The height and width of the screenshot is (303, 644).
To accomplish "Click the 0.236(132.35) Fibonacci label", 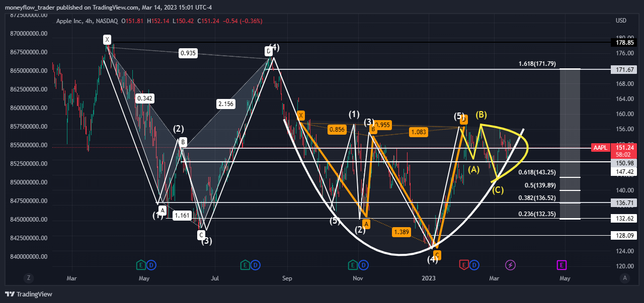I will pos(537,214).
